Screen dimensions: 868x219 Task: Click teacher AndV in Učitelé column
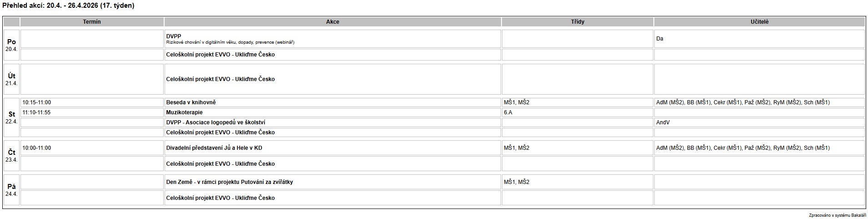point(663,122)
